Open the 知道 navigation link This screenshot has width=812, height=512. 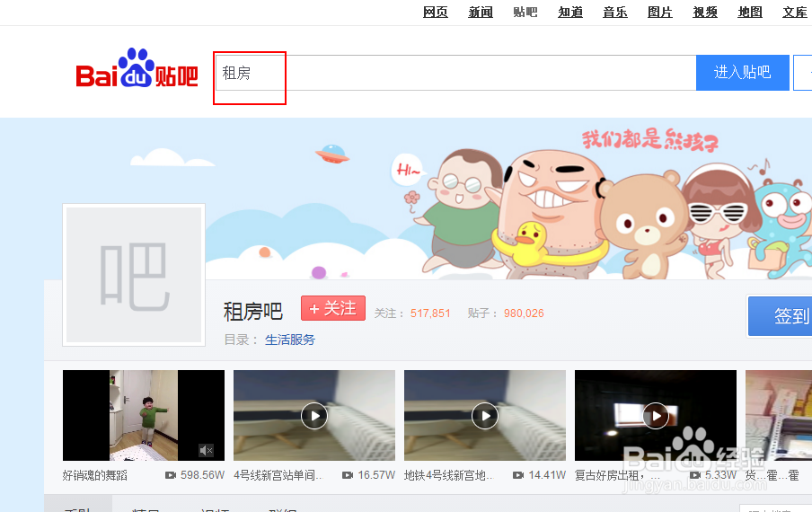click(570, 12)
